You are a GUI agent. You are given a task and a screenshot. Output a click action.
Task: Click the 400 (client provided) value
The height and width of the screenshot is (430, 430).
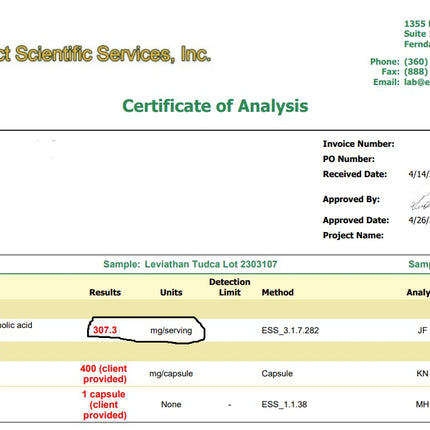click(x=104, y=374)
